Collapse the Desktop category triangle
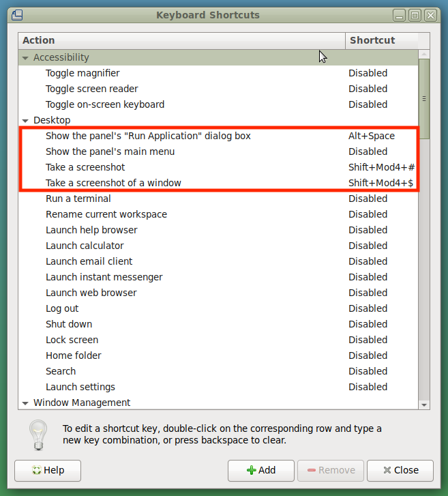Image resolution: width=448 pixels, height=496 pixels. pos(25,121)
